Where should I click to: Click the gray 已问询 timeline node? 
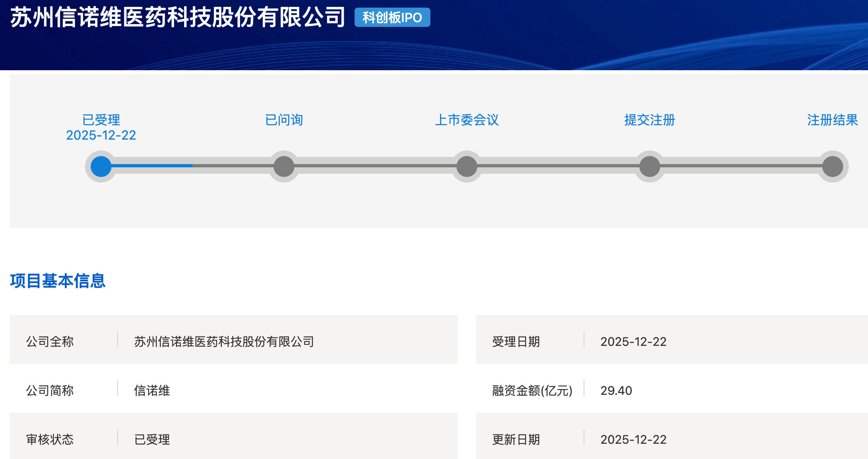[284, 167]
